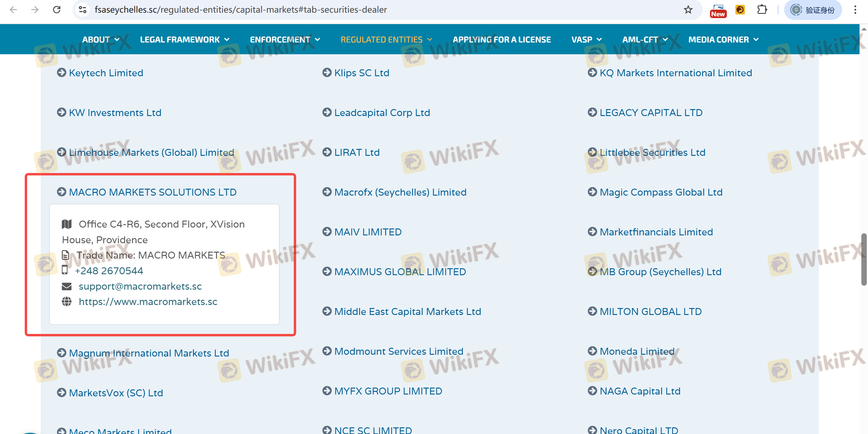Open the Chrome three-dot menu
The height and width of the screenshot is (434, 868).
pos(855,9)
